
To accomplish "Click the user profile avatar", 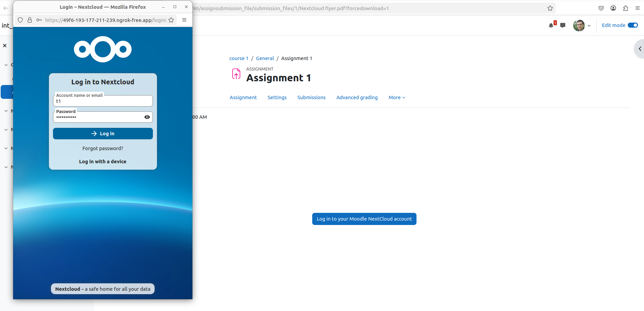I will tap(579, 25).
